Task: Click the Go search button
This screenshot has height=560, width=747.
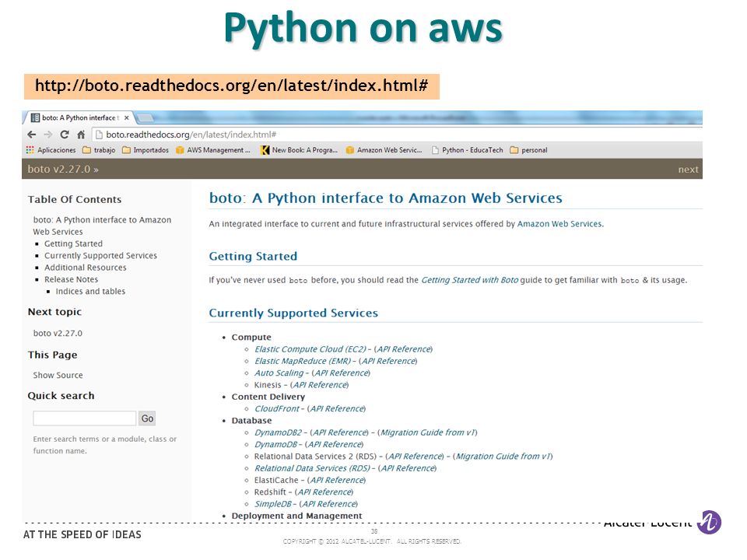Action: pyautogui.click(x=147, y=418)
